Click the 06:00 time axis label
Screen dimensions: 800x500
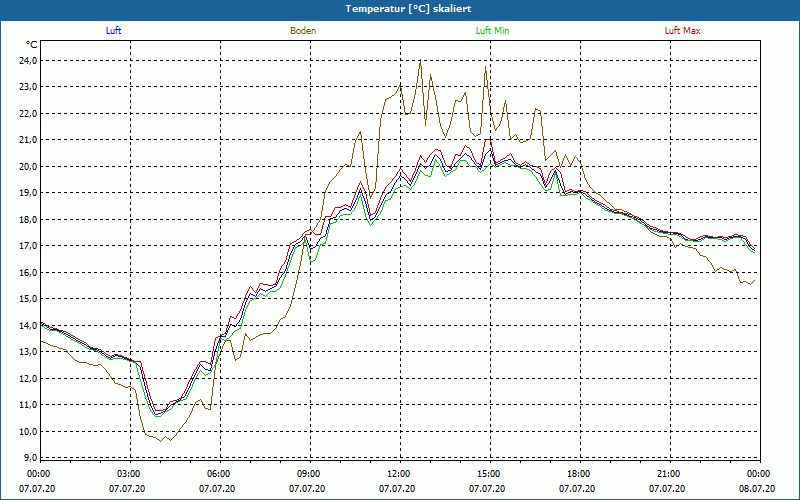(217, 474)
